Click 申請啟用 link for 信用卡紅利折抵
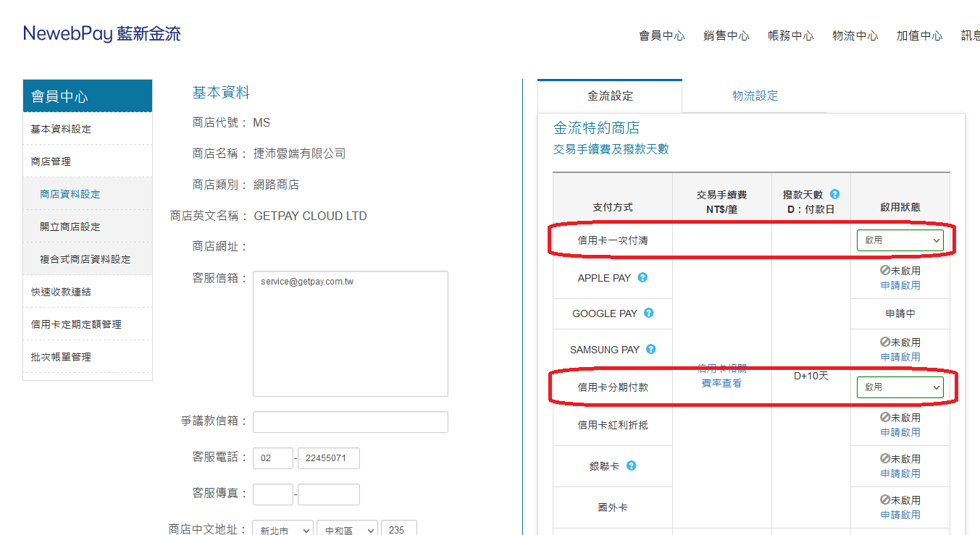 [x=900, y=432]
